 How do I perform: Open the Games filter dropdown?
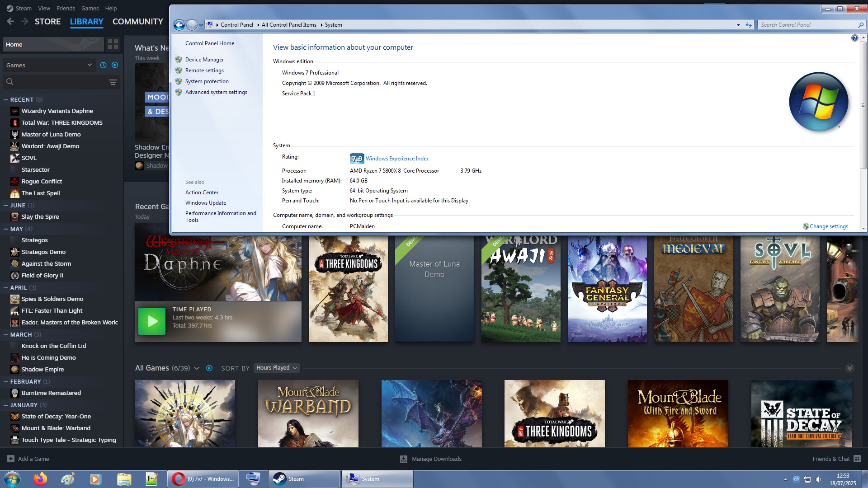point(49,65)
